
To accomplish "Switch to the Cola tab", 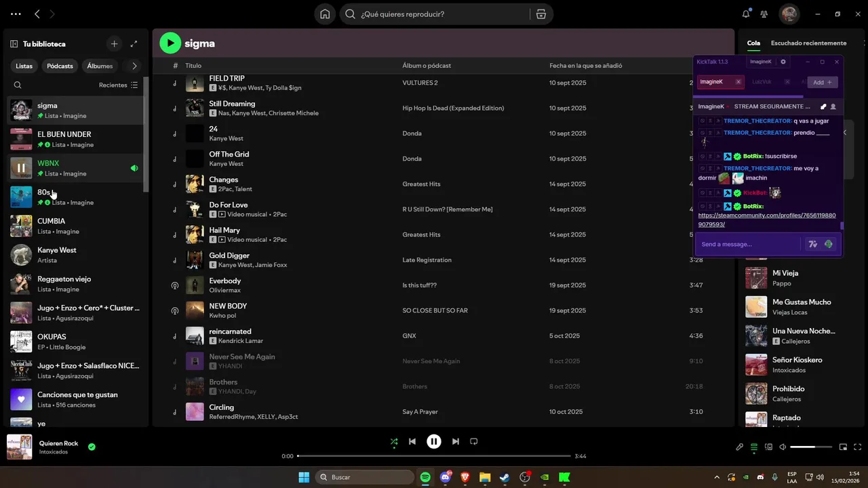I will [753, 43].
